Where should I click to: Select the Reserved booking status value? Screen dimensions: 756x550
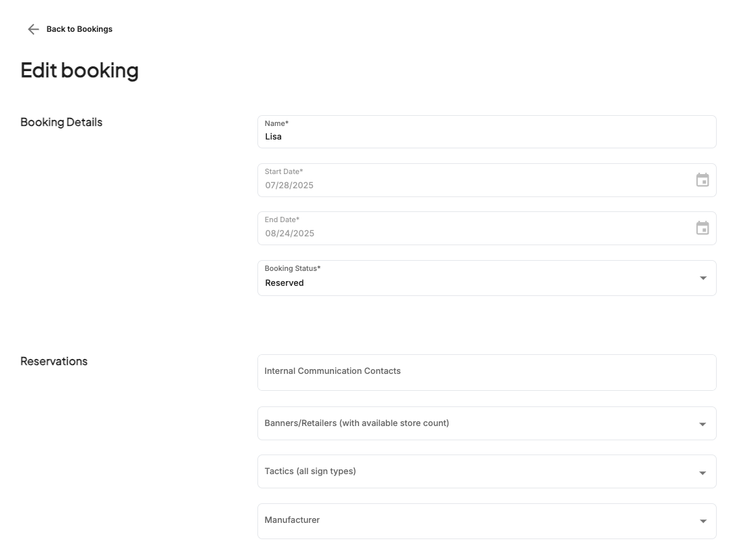(x=285, y=283)
